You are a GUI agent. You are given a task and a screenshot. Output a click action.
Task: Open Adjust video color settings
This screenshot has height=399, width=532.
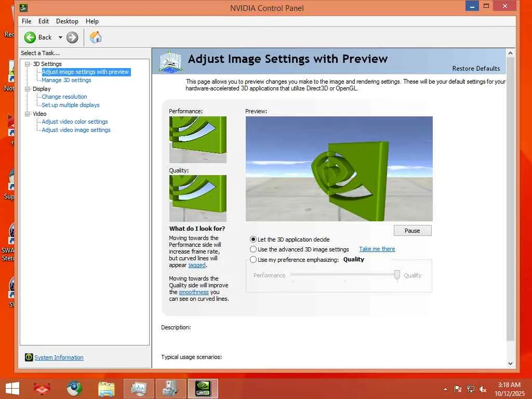[75, 122]
